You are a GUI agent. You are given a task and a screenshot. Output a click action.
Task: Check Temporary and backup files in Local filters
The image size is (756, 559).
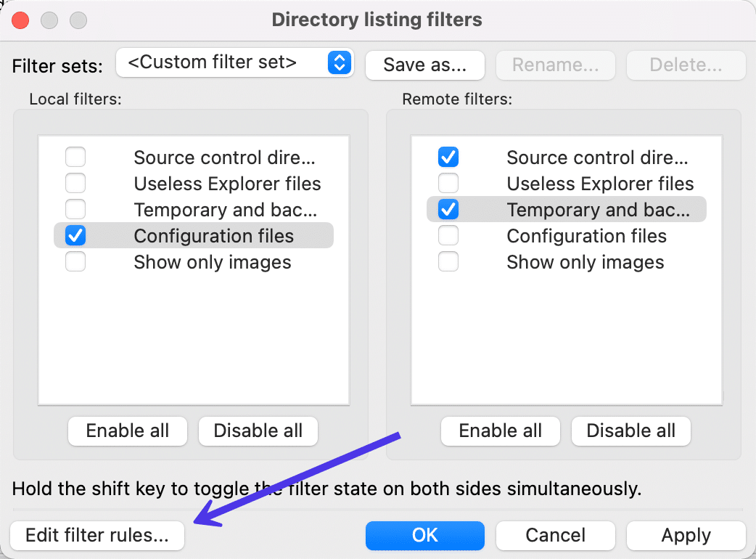pos(75,209)
